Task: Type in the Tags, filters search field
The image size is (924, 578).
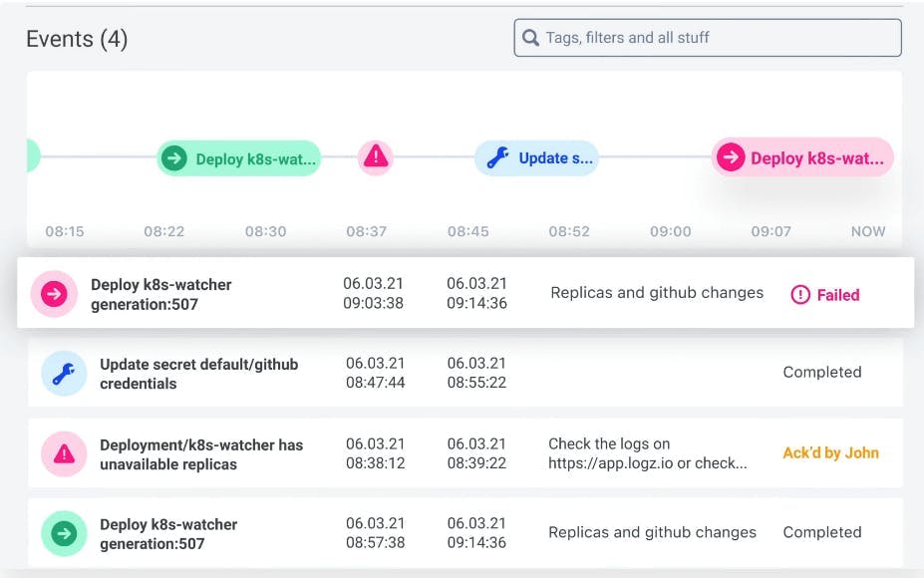Action: coord(718,38)
